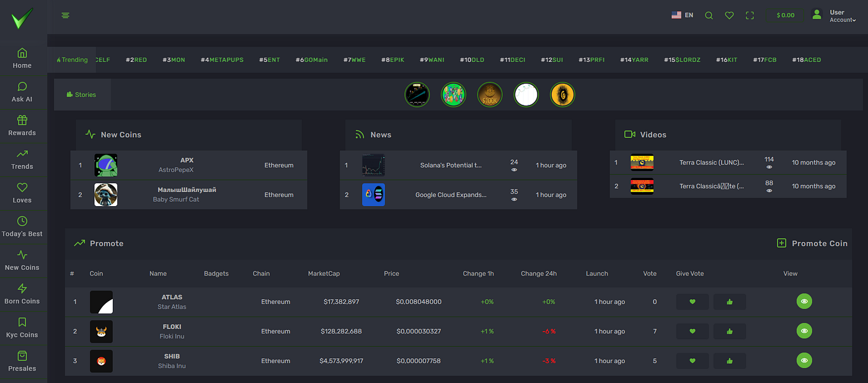Love the ATLAS coin with heart button
This screenshot has height=383, width=868.
(692, 302)
